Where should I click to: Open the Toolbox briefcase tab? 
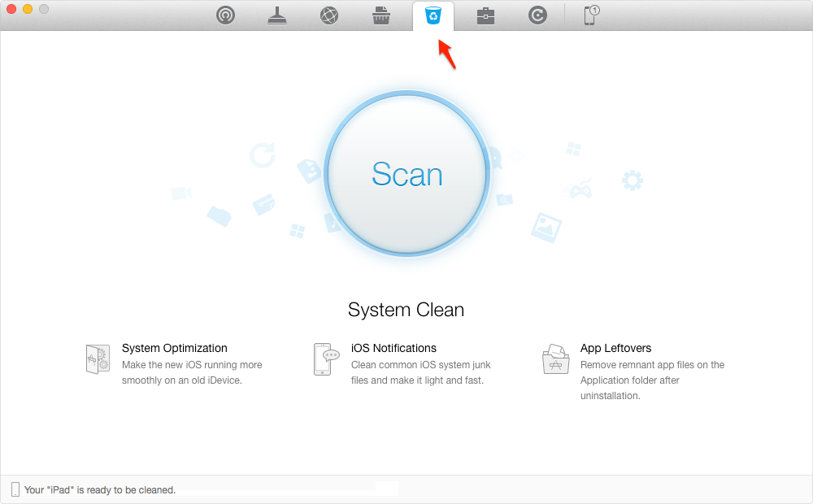coord(485,16)
